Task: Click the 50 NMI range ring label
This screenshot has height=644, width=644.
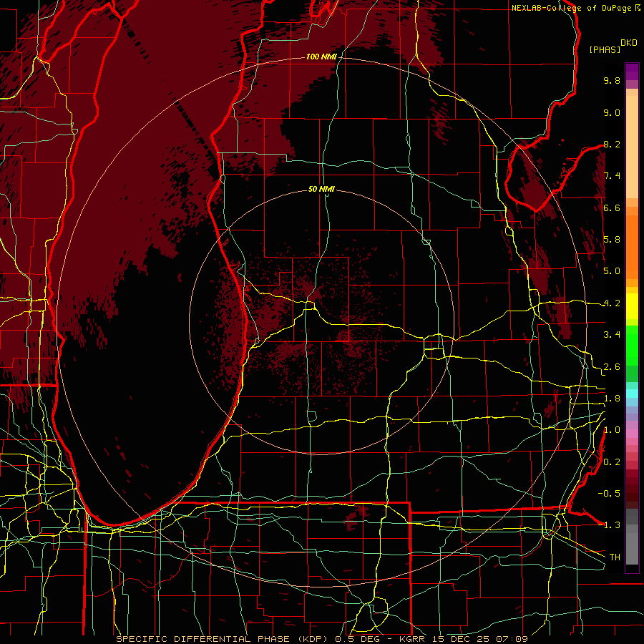Action: [321, 190]
